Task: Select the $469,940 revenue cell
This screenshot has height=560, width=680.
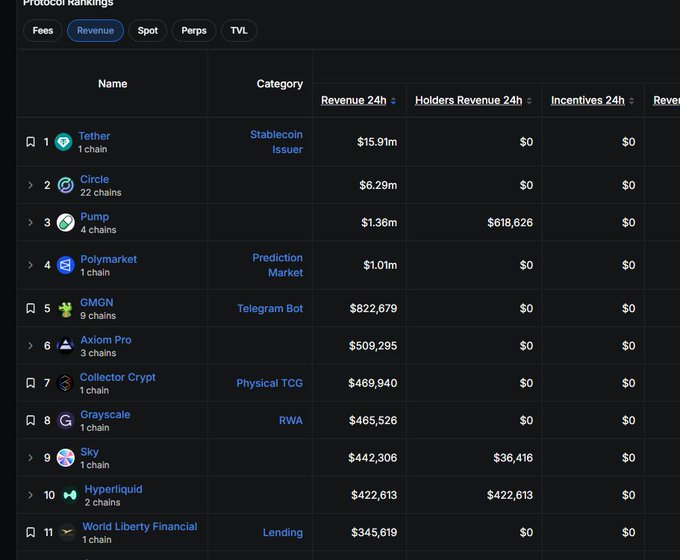Action: 373,383
